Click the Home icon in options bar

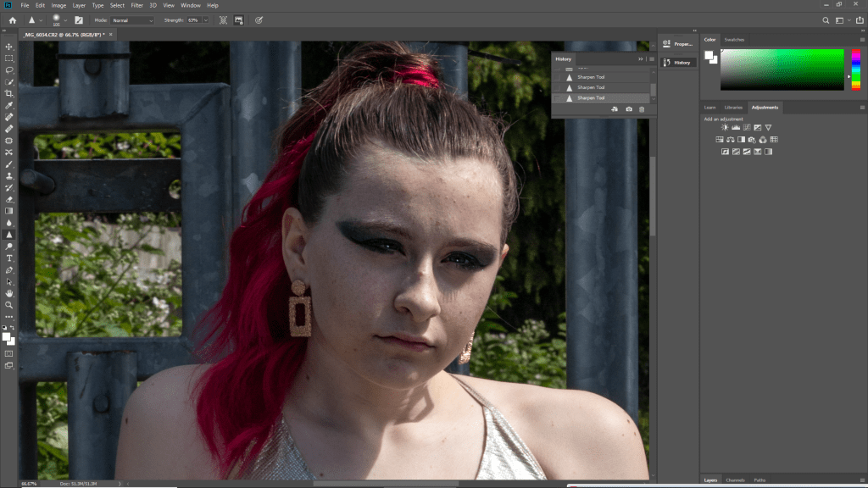[12, 19]
